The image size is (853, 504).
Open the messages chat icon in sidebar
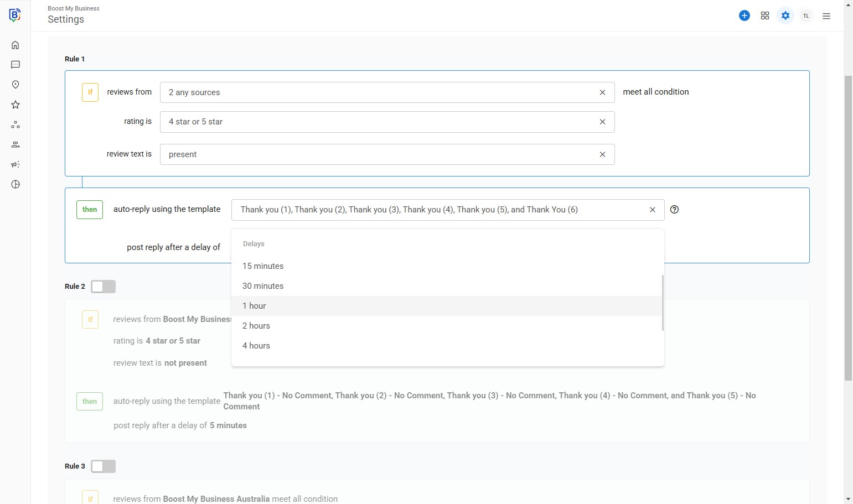click(15, 65)
